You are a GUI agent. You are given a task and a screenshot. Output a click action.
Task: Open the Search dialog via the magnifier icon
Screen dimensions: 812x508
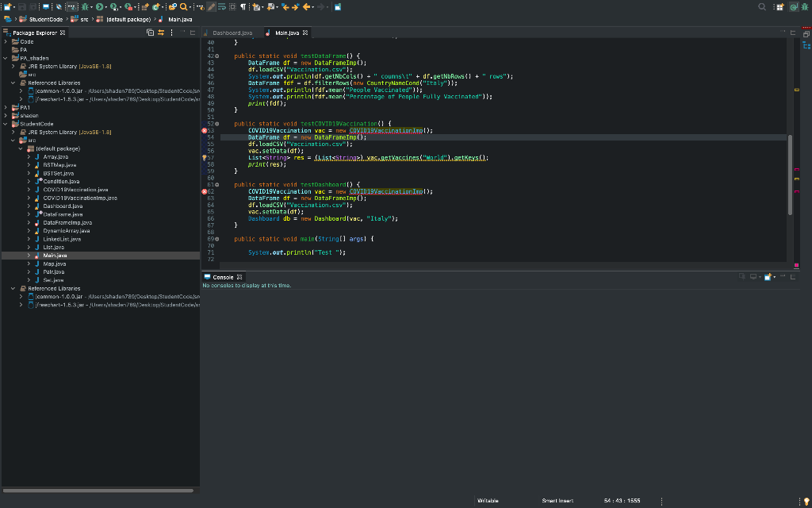click(x=183, y=6)
